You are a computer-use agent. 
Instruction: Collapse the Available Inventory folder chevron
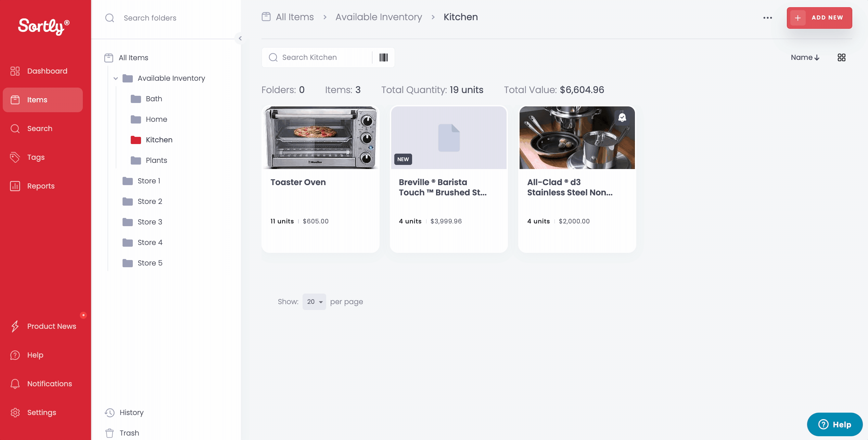click(116, 78)
